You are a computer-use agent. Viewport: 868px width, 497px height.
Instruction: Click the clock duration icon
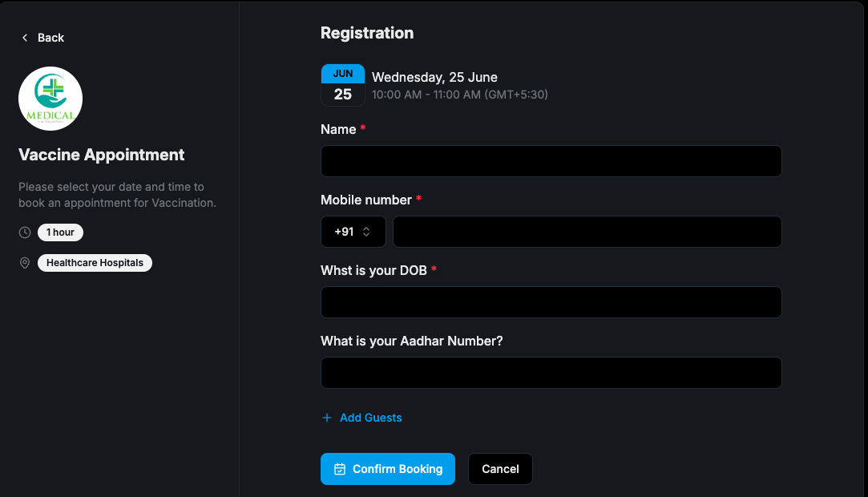tap(25, 232)
